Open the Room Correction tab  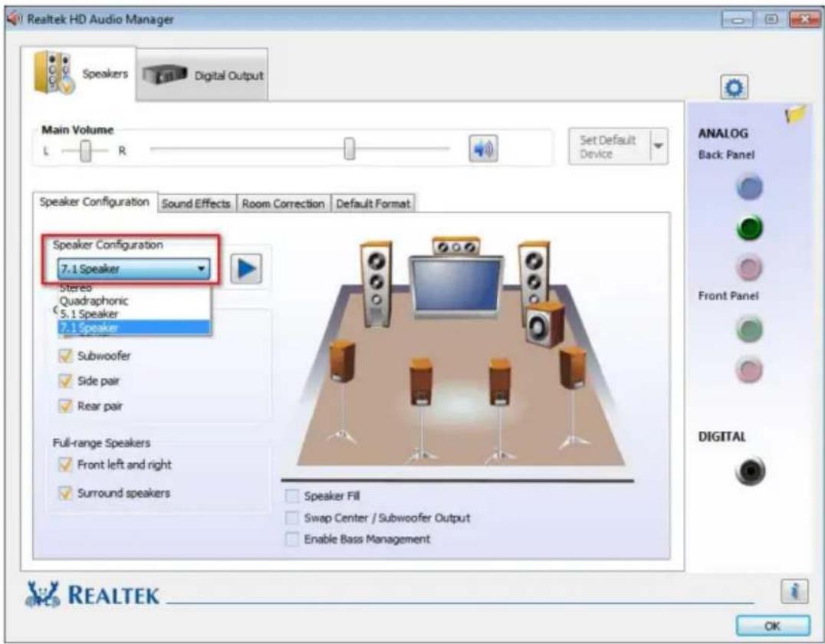click(283, 204)
